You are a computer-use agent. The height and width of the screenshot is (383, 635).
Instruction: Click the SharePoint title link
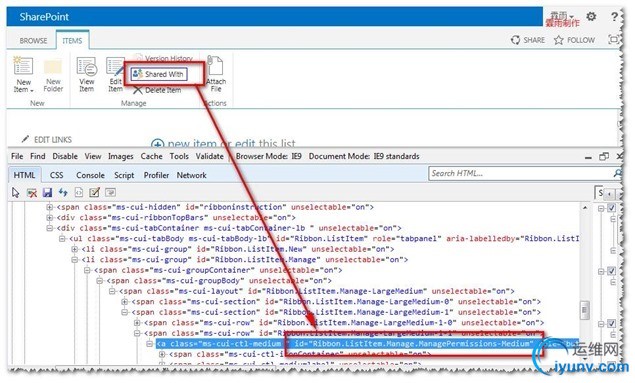click(x=44, y=17)
